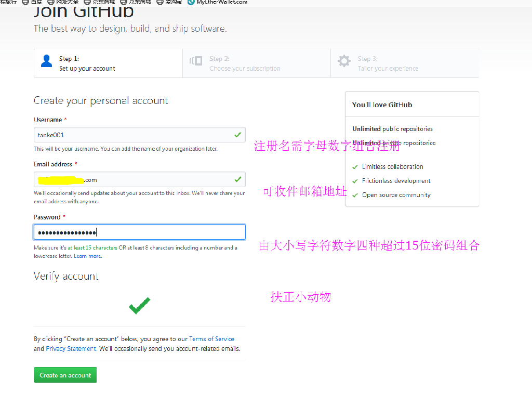Click the Step 1 person icon
532x418 pixels.
pyautogui.click(x=46, y=61)
